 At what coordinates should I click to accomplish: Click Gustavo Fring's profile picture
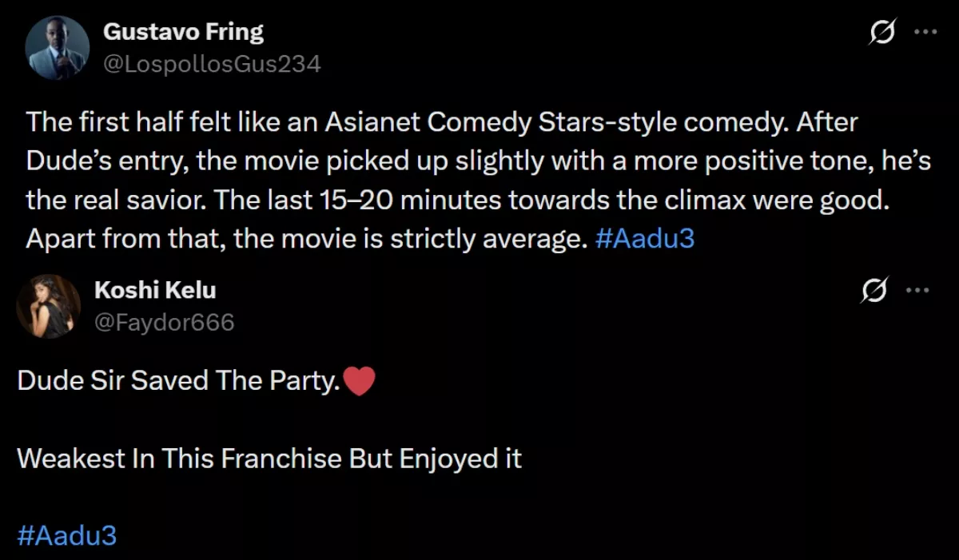57,47
